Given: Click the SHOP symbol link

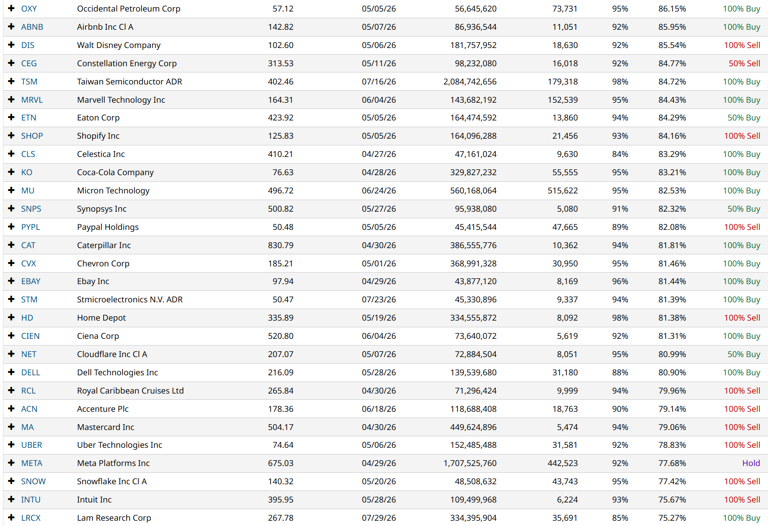Looking at the screenshot, I should [x=32, y=136].
